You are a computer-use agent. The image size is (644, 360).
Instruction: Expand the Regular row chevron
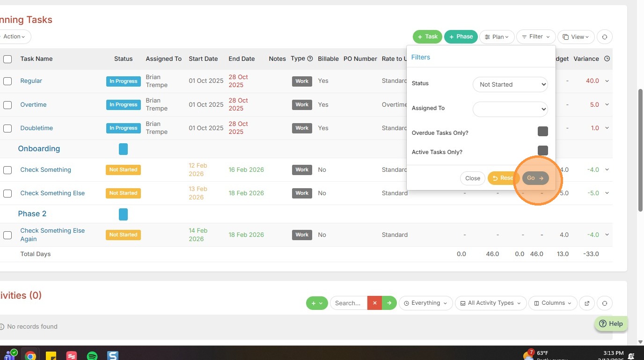(x=607, y=81)
